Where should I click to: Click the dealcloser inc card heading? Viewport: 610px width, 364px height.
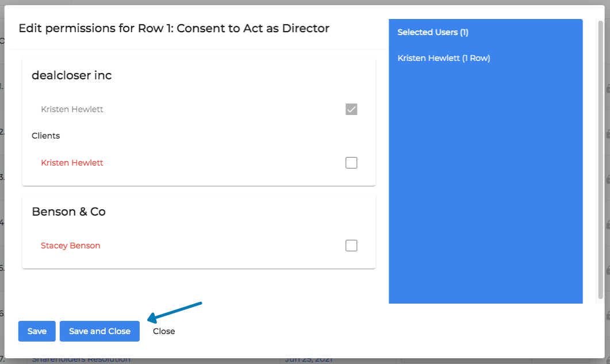(x=72, y=75)
